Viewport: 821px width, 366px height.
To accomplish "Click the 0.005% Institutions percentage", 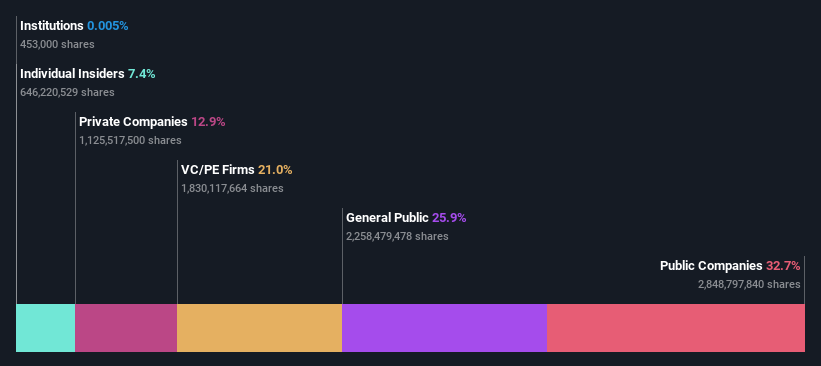I will 107,26.
